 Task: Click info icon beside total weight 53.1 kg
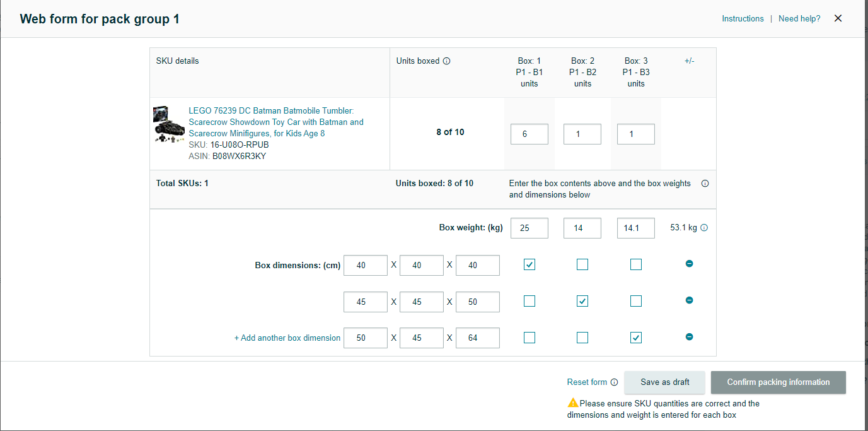704,228
